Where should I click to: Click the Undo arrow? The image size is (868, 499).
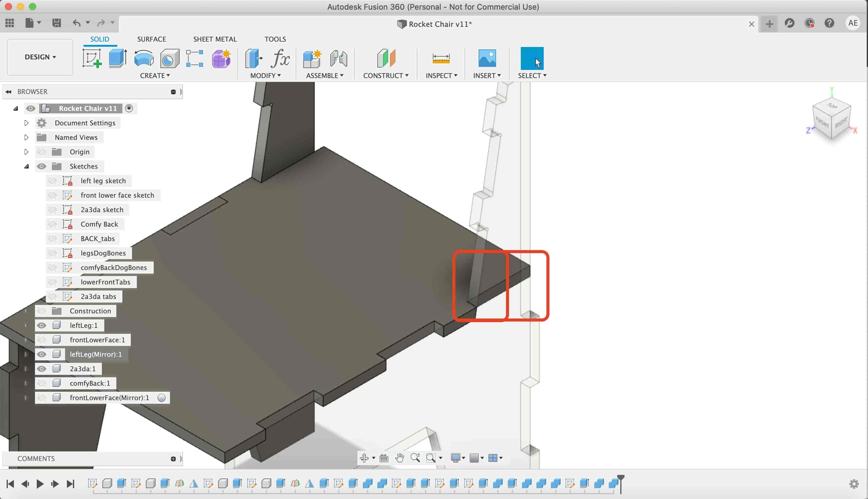pos(77,23)
